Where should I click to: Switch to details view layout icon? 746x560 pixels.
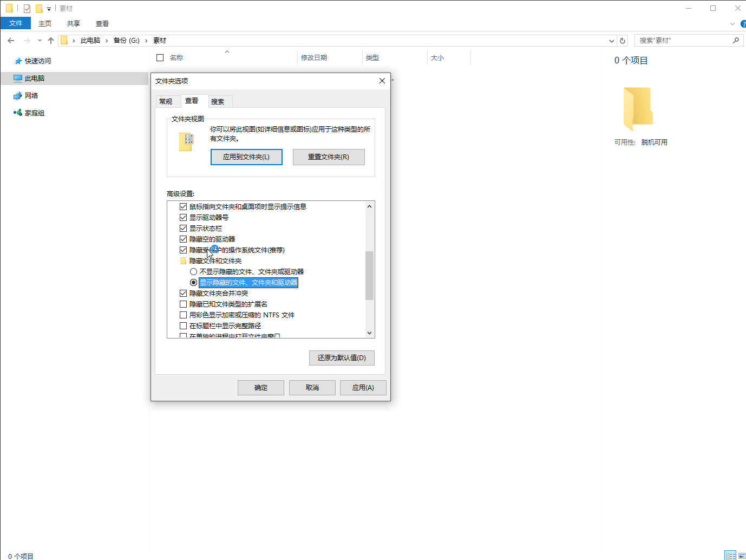click(x=730, y=556)
